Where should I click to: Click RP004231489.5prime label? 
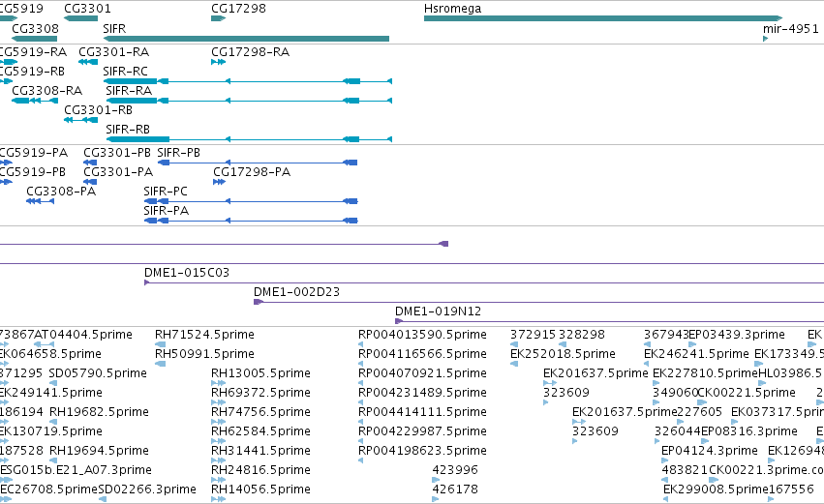422,393
